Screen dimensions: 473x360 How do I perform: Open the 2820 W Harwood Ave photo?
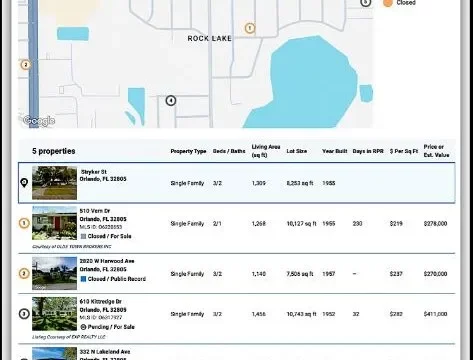[x=54, y=273]
